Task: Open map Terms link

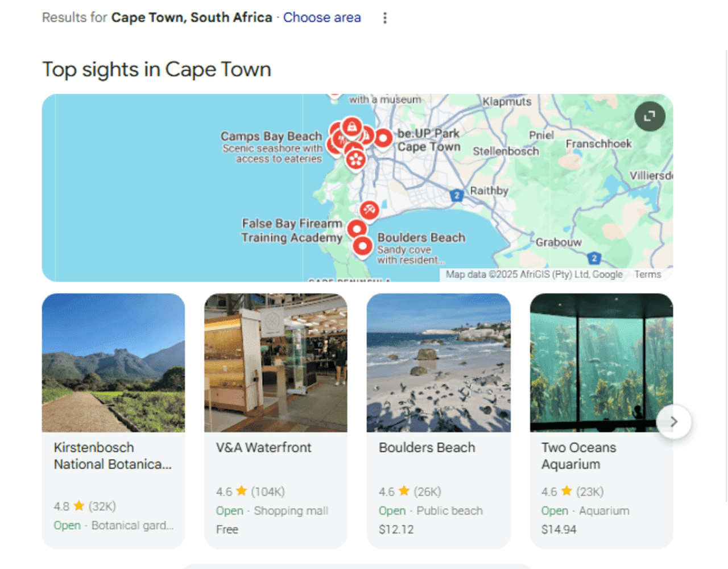Action: (x=648, y=274)
